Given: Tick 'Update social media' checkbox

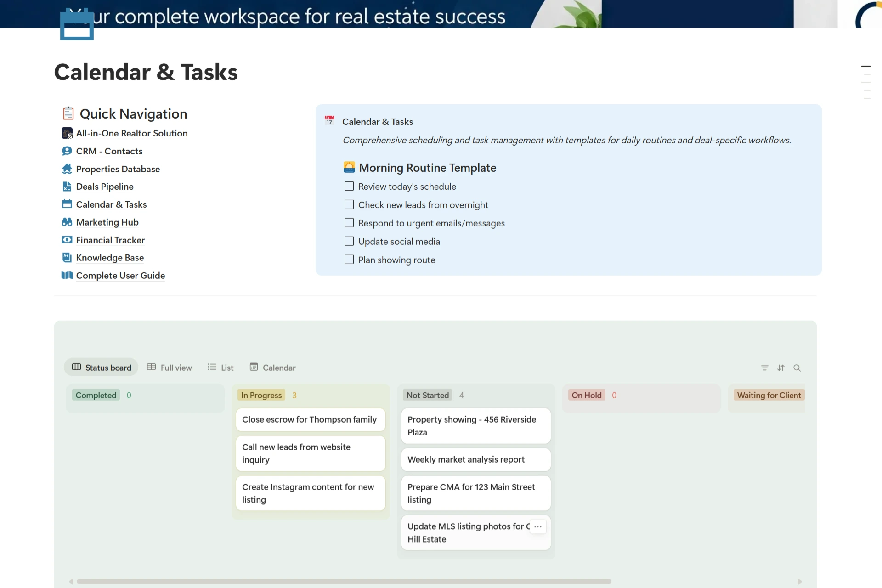Looking at the screenshot, I should pos(349,242).
